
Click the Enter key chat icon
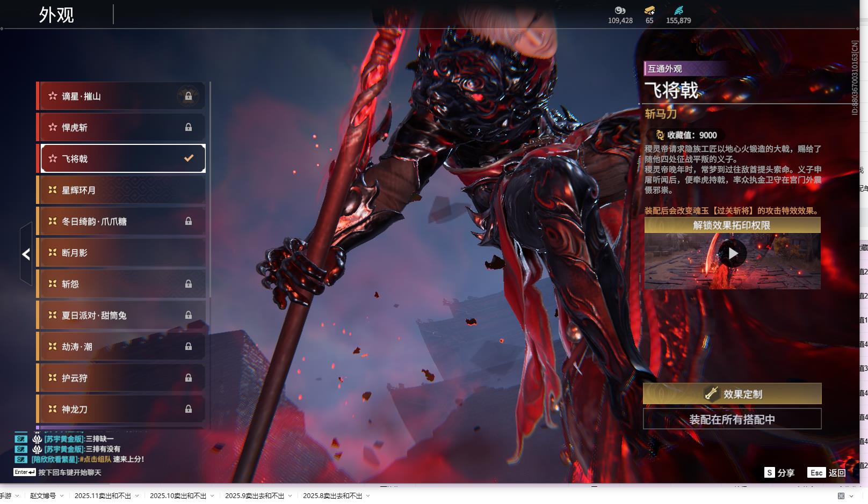(x=25, y=472)
